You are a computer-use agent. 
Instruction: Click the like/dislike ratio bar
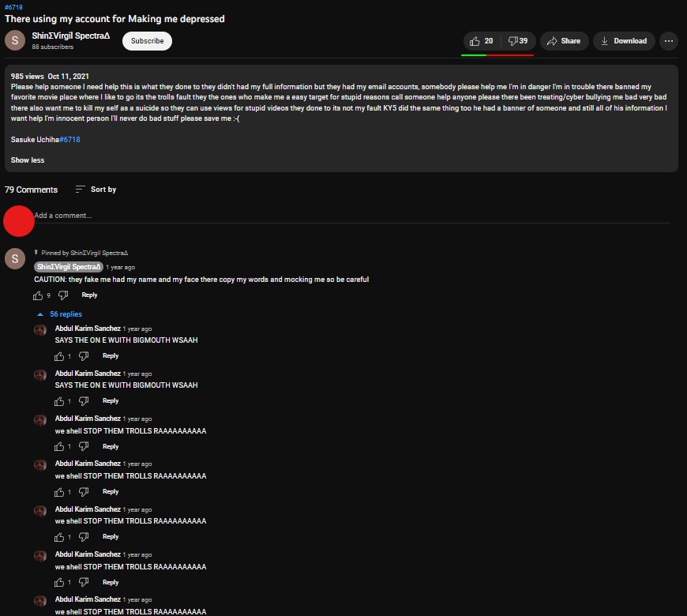[x=497, y=55]
